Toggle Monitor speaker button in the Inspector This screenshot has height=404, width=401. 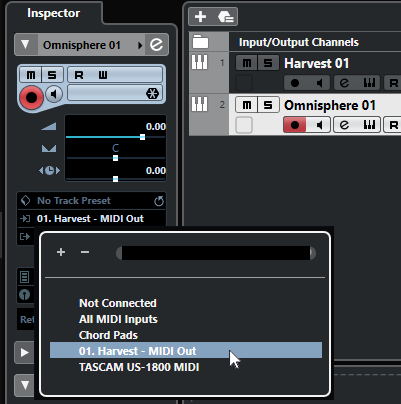pos(54,94)
